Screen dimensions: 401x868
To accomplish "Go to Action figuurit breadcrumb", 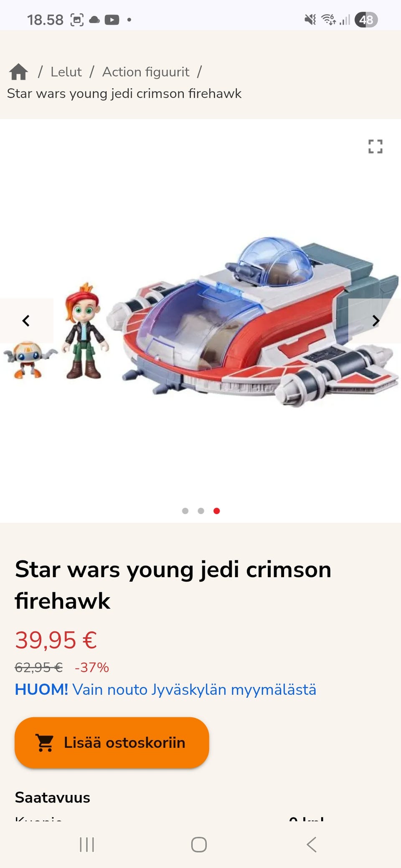I will (146, 72).
